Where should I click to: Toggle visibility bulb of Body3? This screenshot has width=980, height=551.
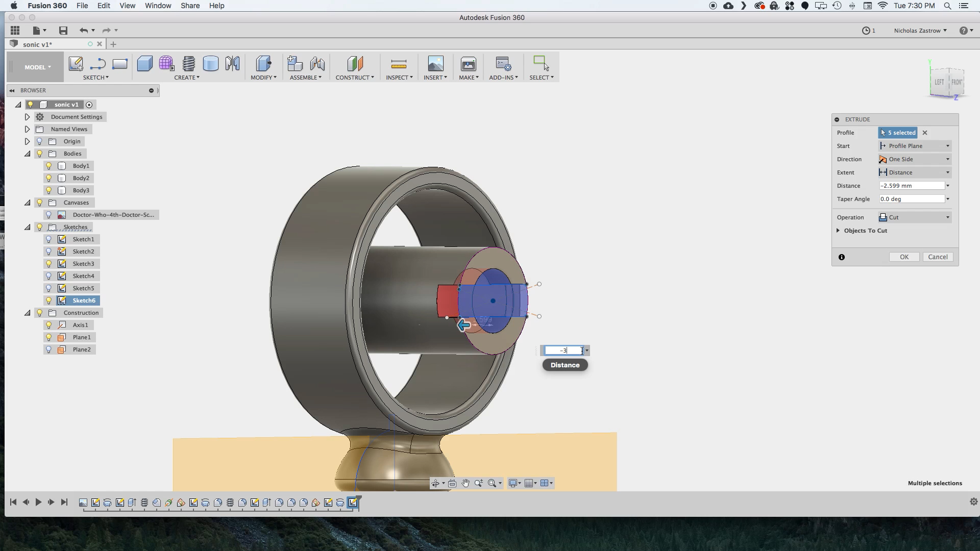pos(49,190)
